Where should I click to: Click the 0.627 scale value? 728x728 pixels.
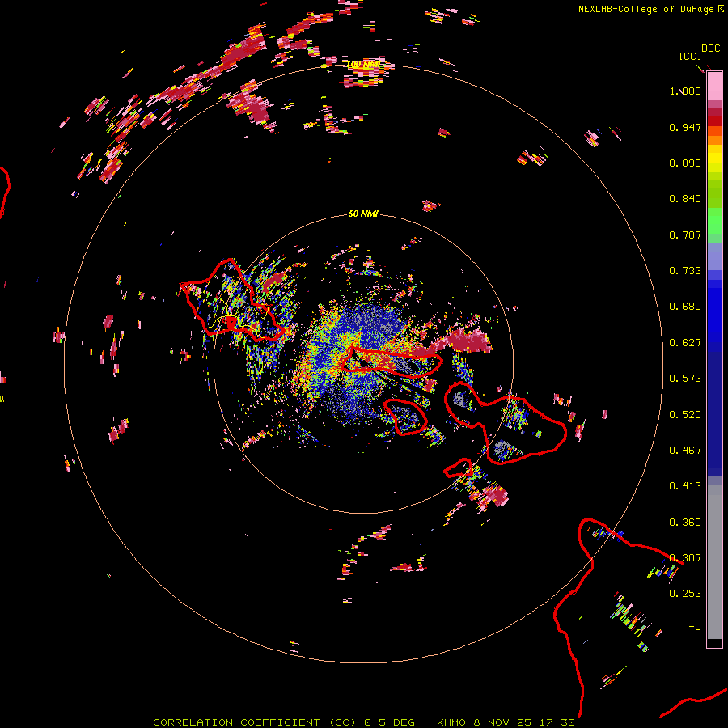685,343
